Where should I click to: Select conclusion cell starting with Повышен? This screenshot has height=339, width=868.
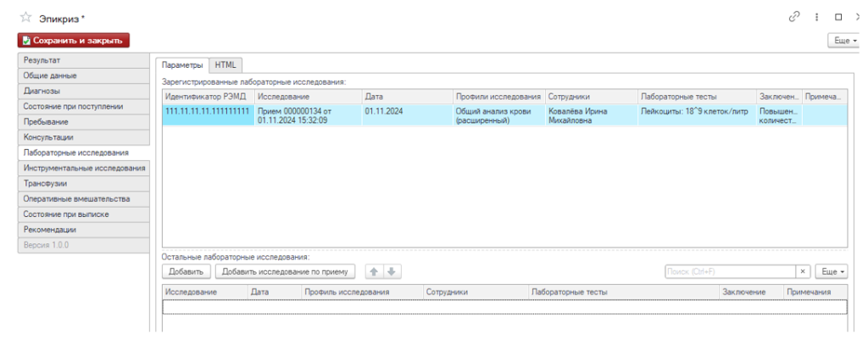coord(780,115)
